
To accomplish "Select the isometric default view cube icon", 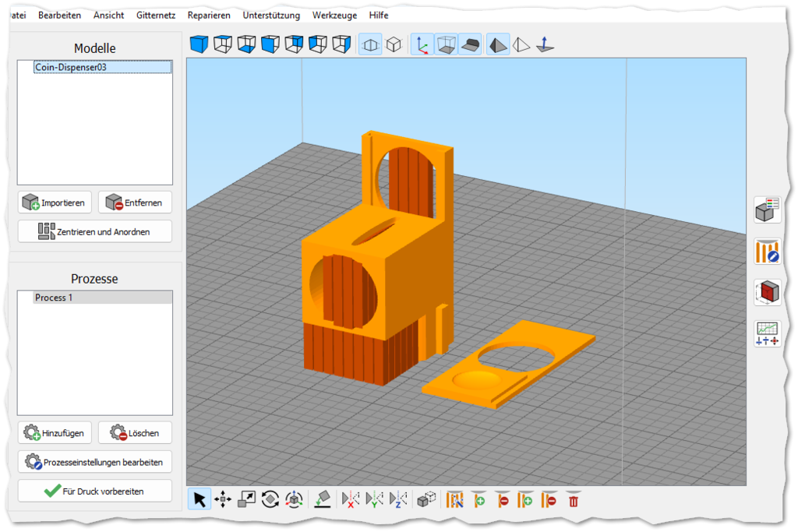I will 199,44.
